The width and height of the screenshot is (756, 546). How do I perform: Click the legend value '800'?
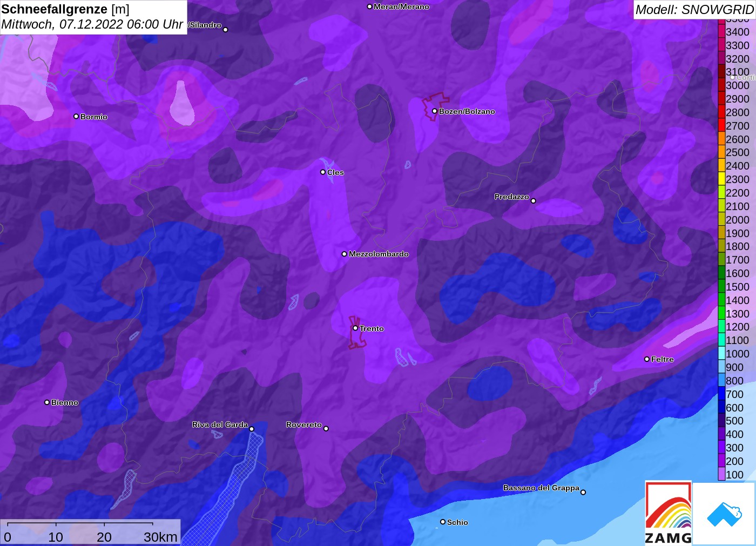click(734, 381)
